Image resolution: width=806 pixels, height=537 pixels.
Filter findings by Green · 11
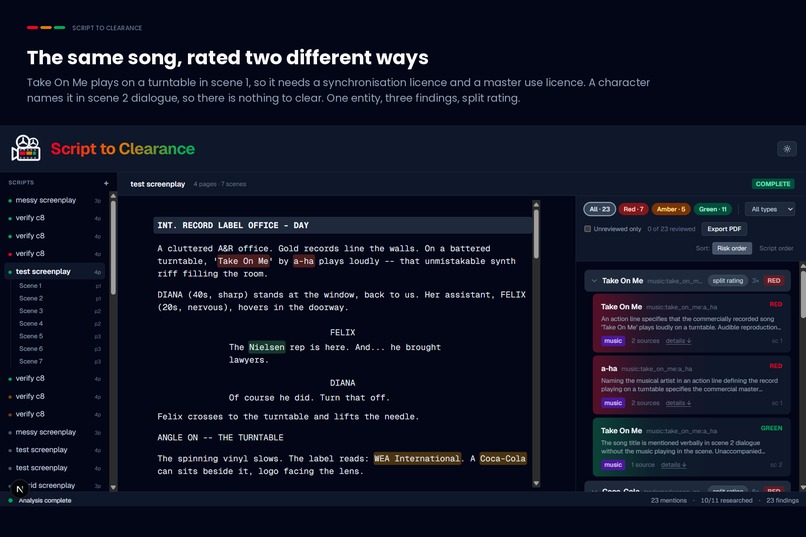[712, 209]
